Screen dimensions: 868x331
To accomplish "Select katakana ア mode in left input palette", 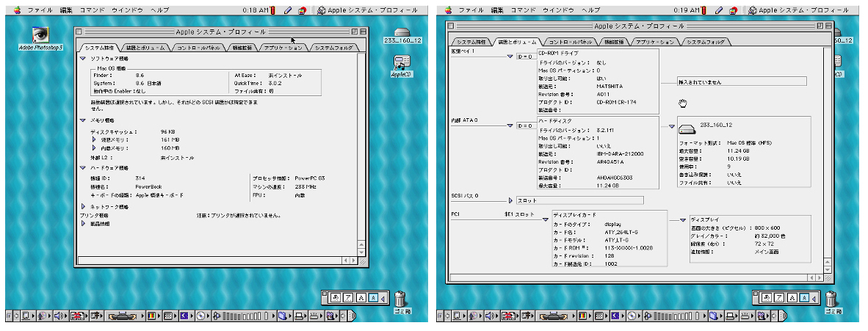I will 347,298.
